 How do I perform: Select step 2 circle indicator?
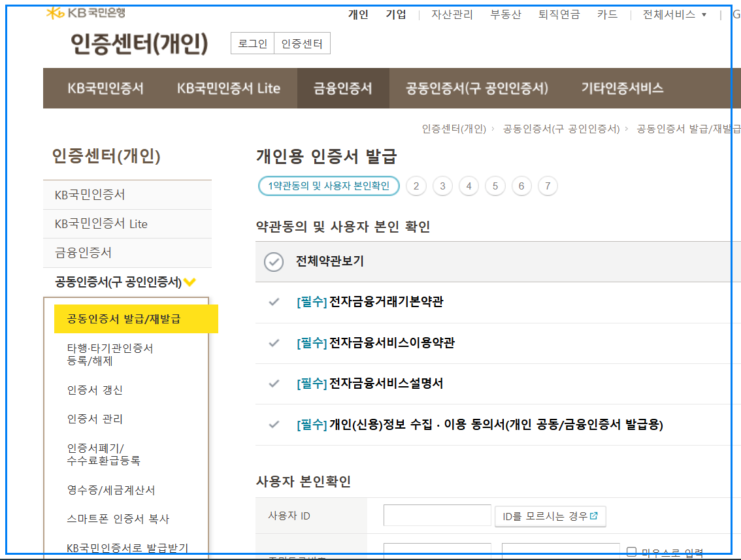point(416,186)
